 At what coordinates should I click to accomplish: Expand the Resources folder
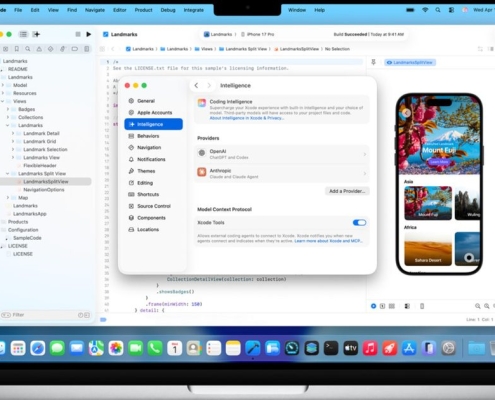3,93
